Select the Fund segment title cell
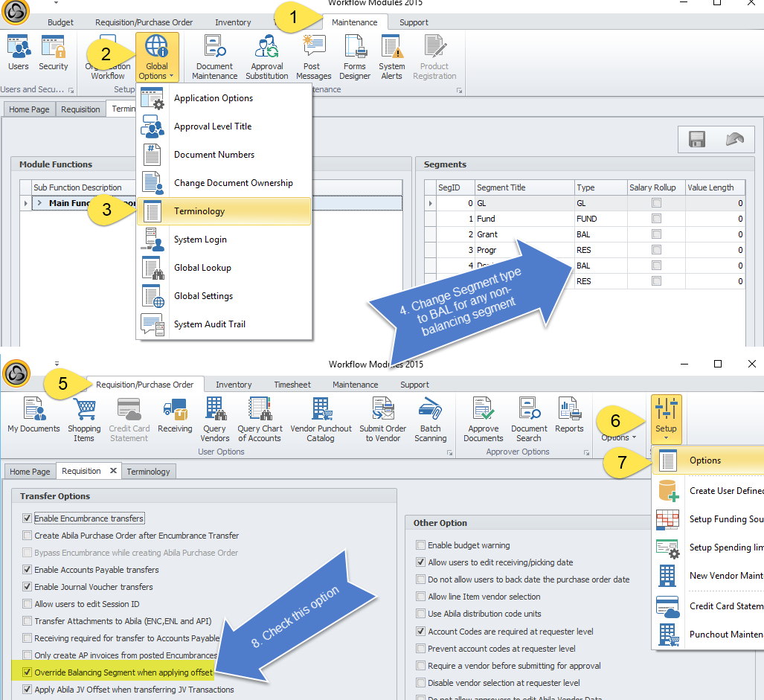 524,219
